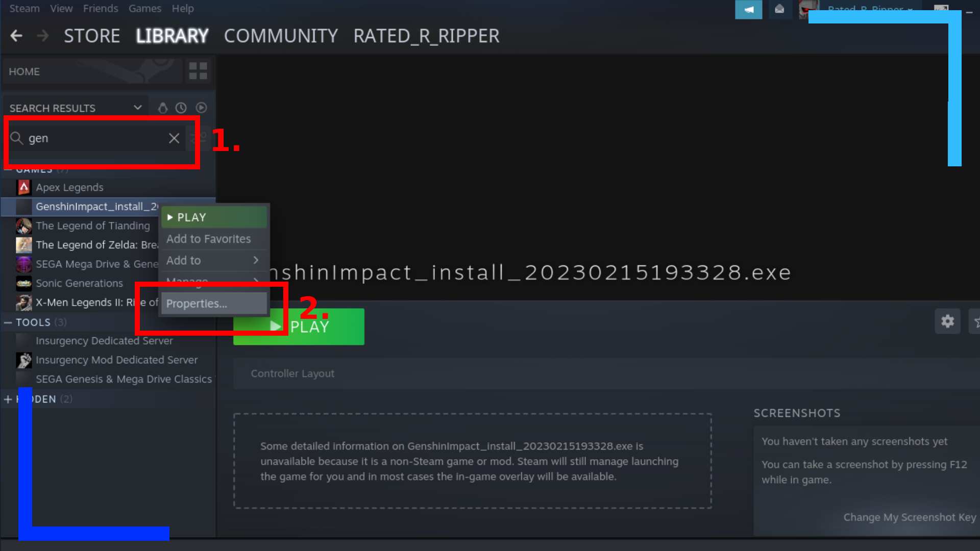Select Properties from the context menu
The width and height of the screenshot is (980, 551).
point(195,304)
